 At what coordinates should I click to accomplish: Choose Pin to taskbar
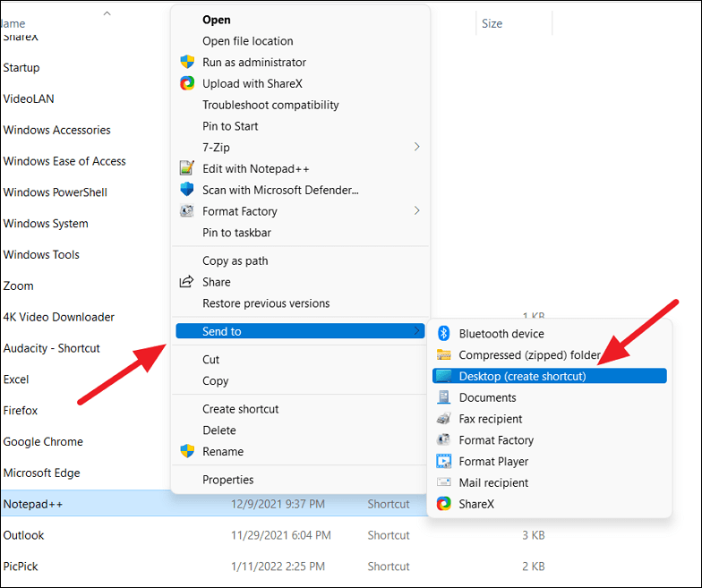point(236,233)
